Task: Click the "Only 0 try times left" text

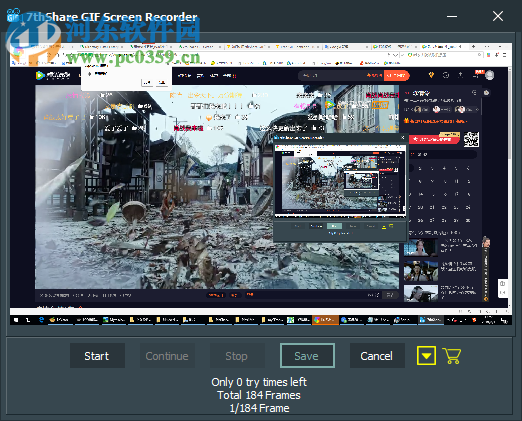Action: pyautogui.click(x=259, y=382)
